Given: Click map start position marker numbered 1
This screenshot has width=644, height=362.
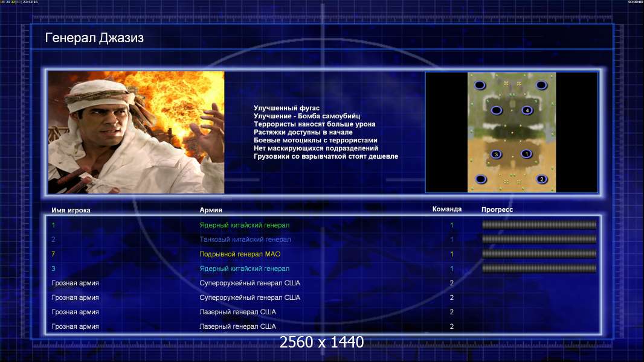Looking at the screenshot, I should 527,154.
